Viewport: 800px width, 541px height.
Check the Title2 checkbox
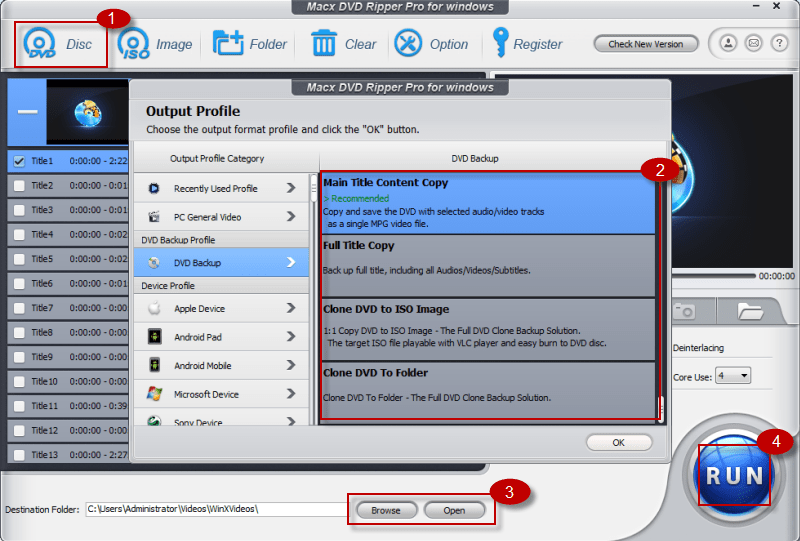click(x=19, y=186)
